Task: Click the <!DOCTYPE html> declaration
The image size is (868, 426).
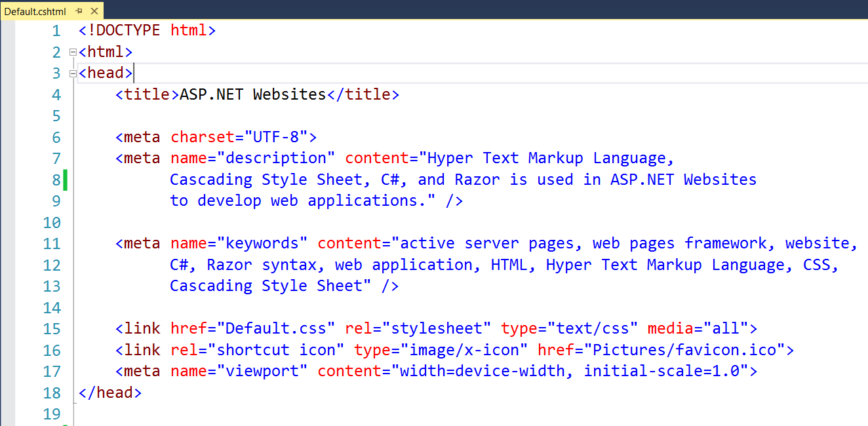Action: coord(147,30)
